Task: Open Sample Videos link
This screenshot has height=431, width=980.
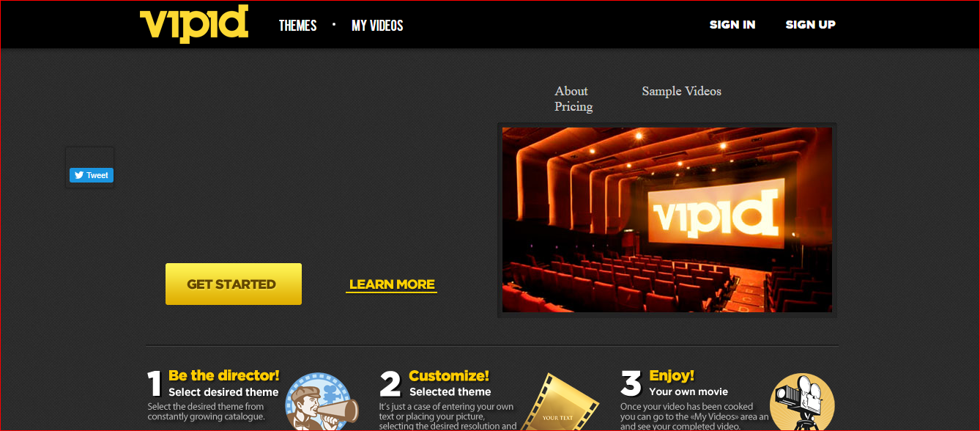Action: [x=682, y=91]
